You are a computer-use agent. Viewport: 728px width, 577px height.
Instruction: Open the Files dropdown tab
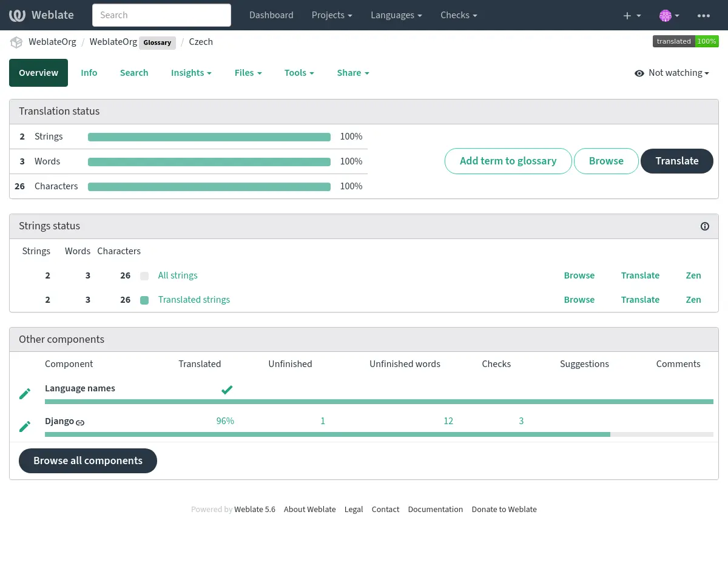tap(248, 73)
